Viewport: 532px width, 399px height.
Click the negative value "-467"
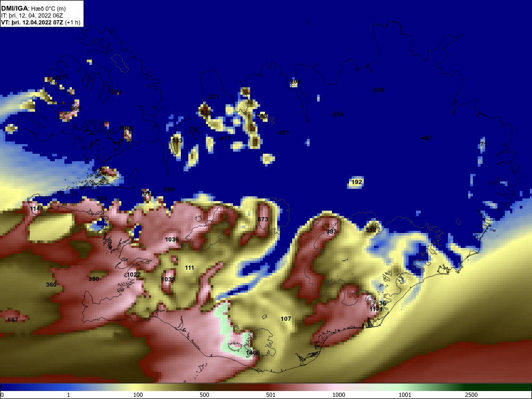426,138
